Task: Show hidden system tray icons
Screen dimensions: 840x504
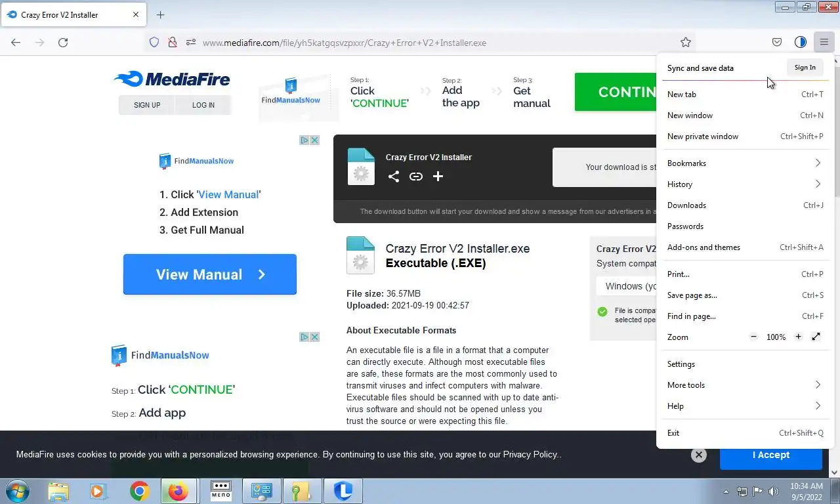Action: pyautogui.click(x=726, y=491)
